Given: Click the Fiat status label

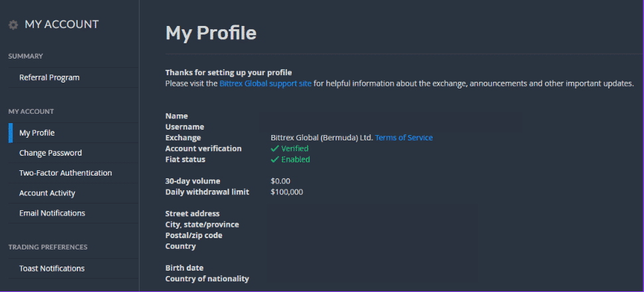Looking at the screenshot, I should click(185, 159).
